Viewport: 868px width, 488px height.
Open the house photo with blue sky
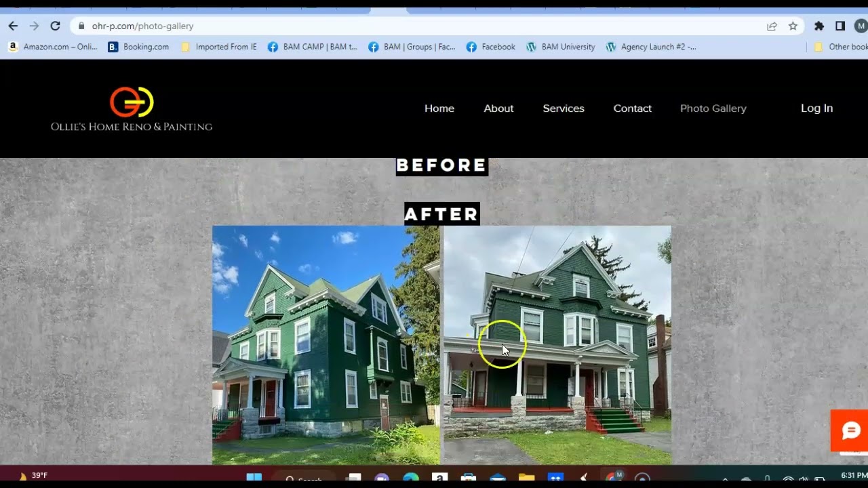[x=326, y=345]
